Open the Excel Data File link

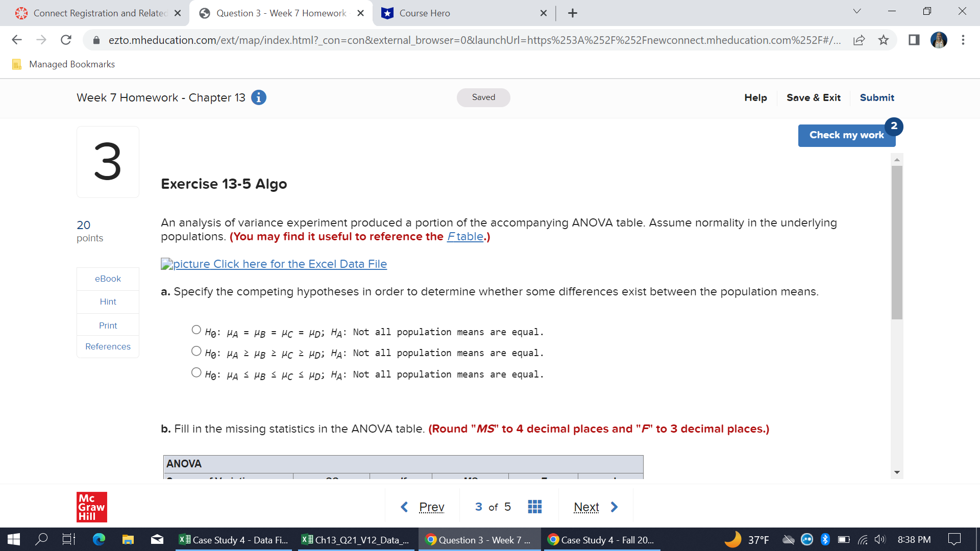pos(274,264)
